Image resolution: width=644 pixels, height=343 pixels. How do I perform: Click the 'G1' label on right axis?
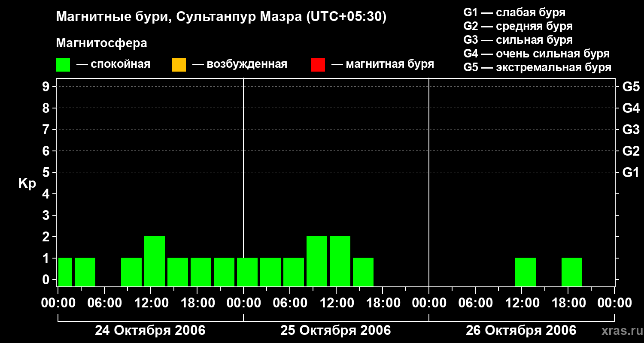(631, 172)
